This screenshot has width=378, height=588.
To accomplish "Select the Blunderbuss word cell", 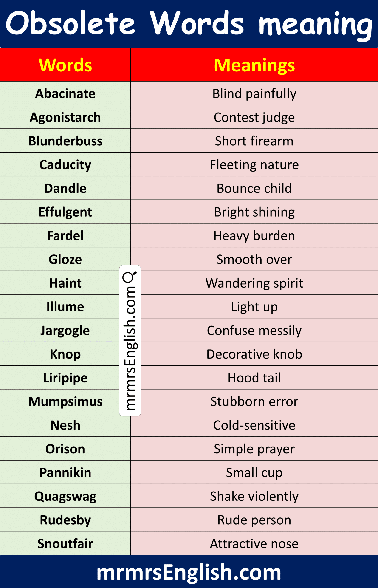I will pos(65,141).
